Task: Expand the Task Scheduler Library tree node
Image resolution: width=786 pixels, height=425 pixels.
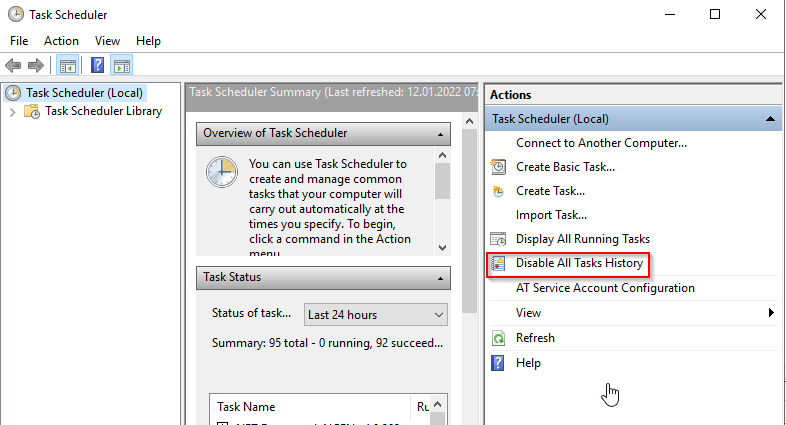Action: 12,112
